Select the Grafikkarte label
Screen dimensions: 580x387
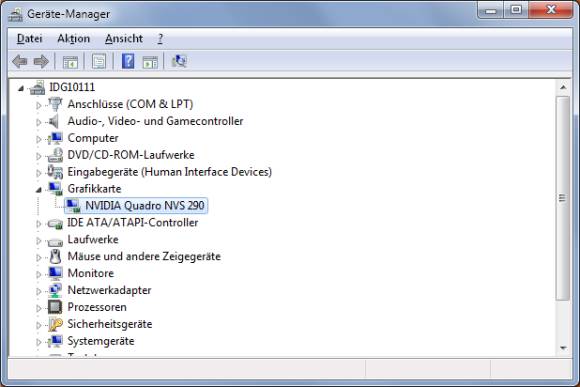coord(94,189)
